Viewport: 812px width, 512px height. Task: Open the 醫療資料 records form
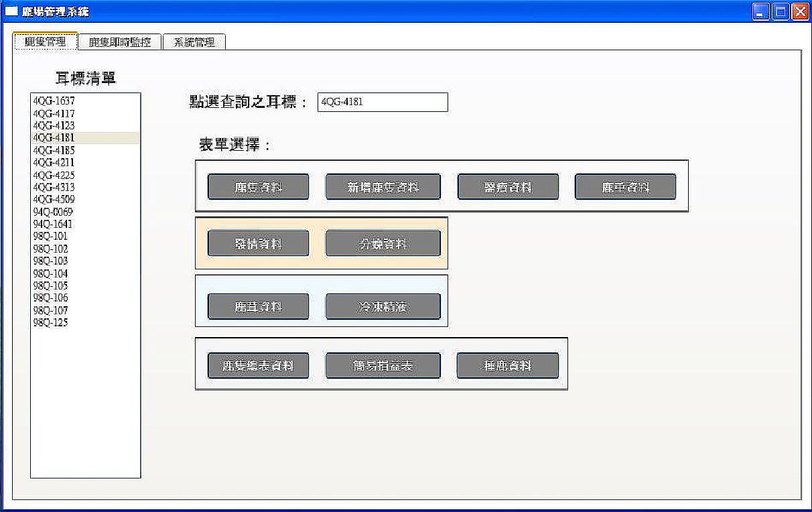click(508, 187)
